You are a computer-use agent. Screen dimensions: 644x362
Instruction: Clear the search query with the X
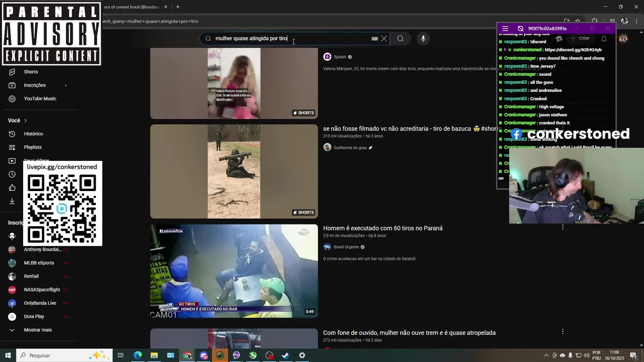click(384, 39)
